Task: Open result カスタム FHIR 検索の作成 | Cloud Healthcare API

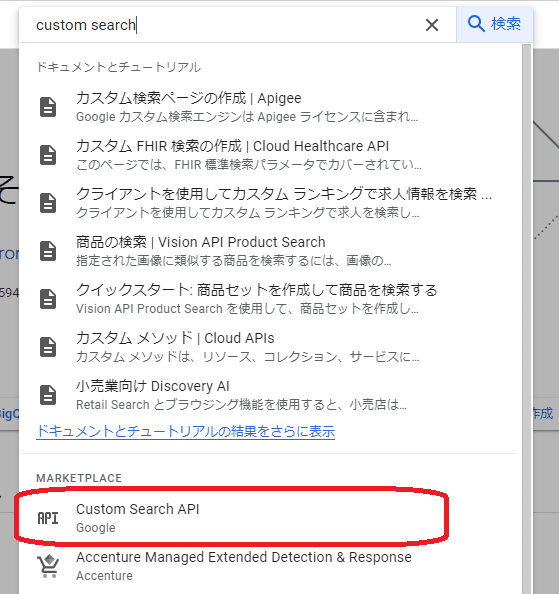Action: [x=233, y=146]
